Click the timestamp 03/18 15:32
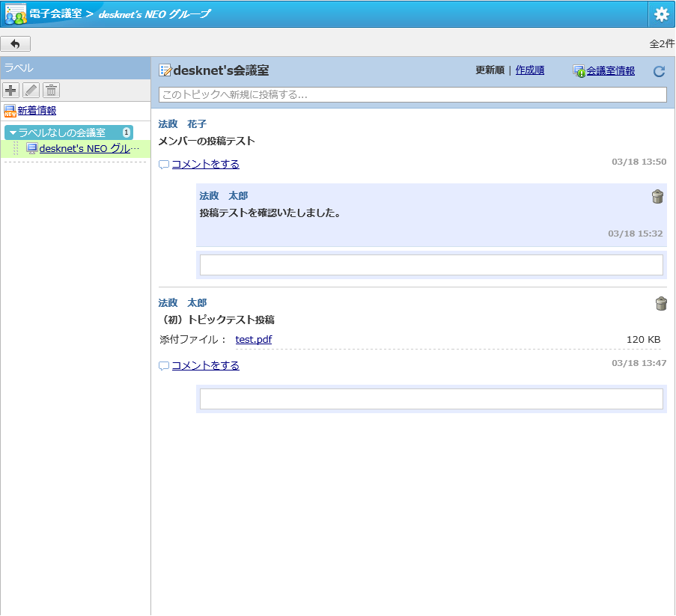 [x=635, y=234]
